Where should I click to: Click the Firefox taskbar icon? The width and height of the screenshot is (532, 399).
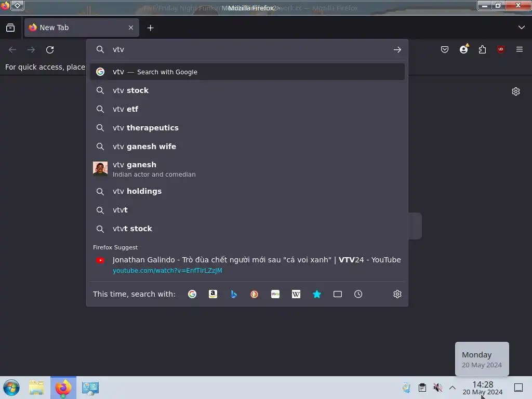tap(63, 388)
